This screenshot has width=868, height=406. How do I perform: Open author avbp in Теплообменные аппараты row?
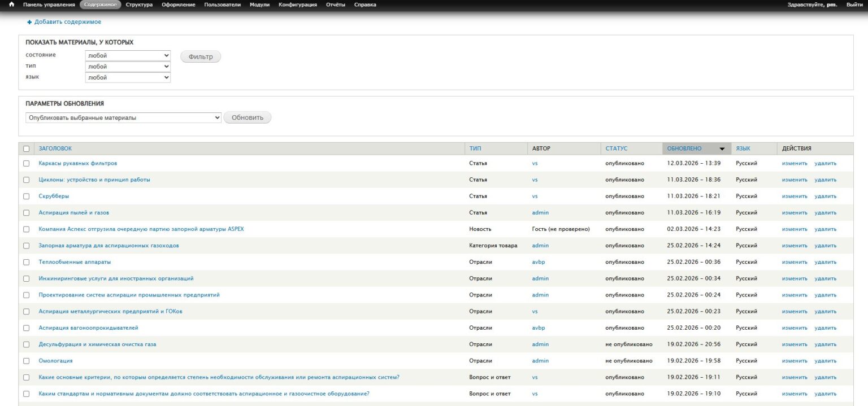pyautogui.click(x=539, y=262)
